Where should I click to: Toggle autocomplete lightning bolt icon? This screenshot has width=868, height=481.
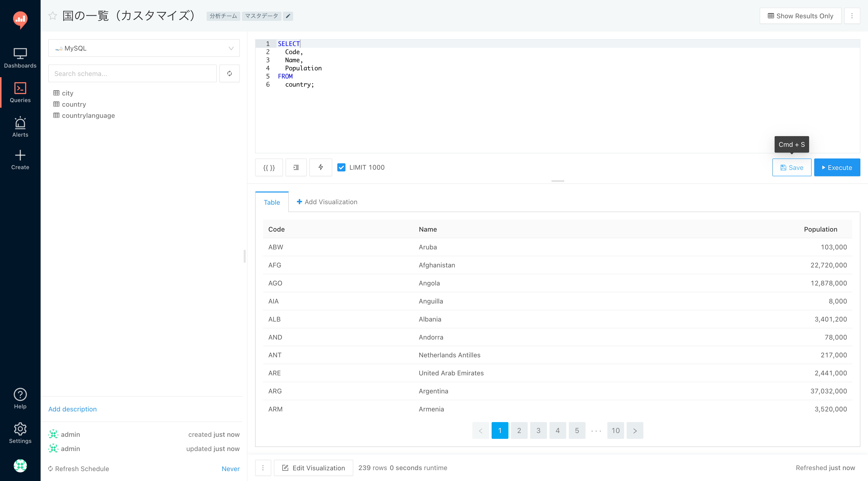321,168
